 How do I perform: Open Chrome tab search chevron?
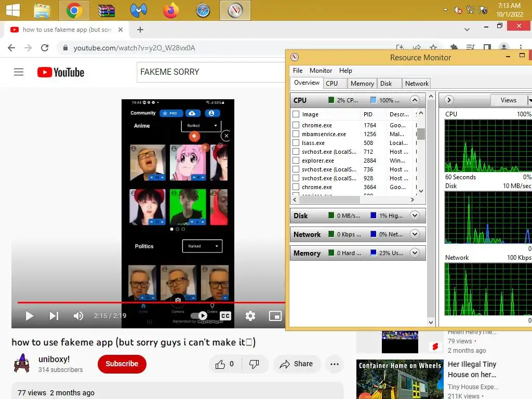(467, 30)
